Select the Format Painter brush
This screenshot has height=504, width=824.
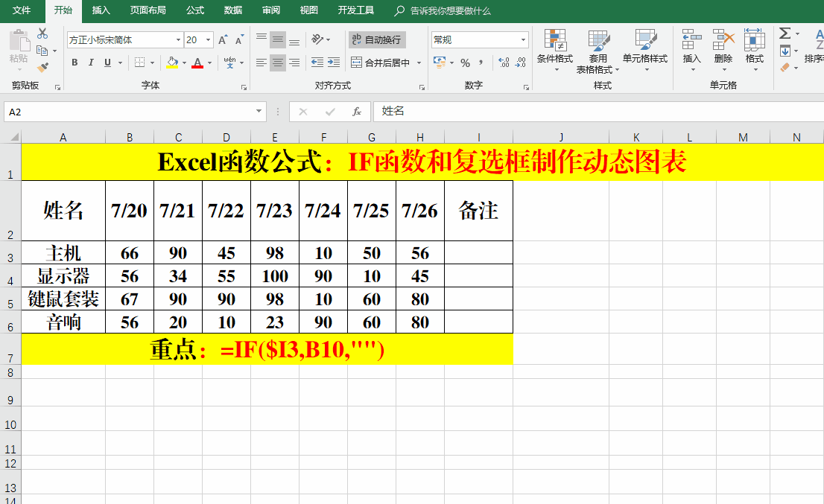[x=42, y=68]
